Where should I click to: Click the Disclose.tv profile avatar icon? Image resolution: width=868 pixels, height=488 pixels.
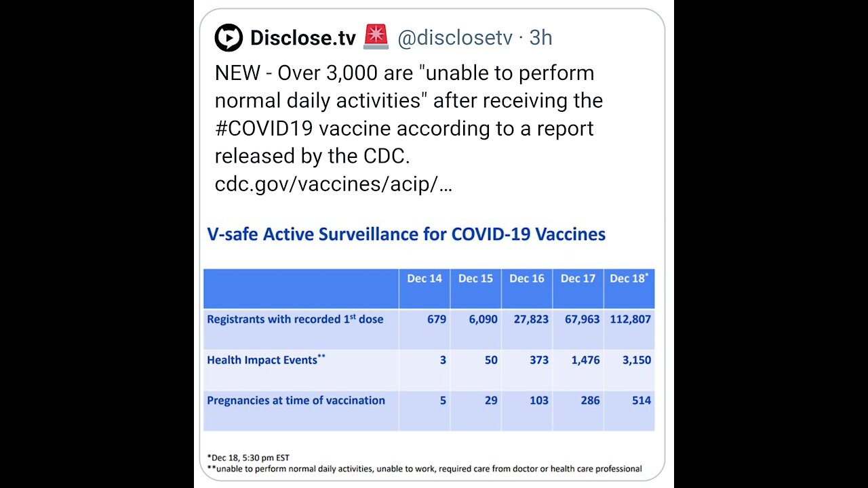[x=229, y=38]
